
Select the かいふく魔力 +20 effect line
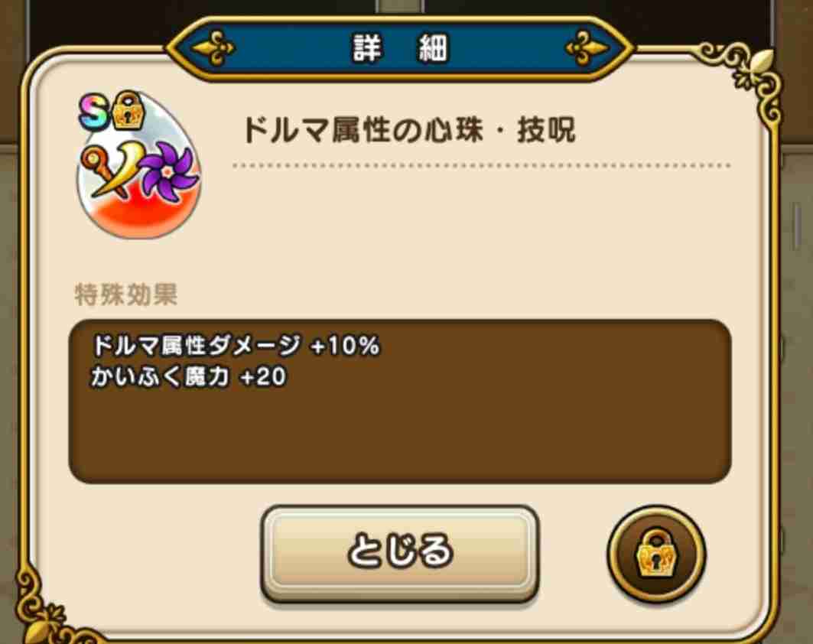tap(189, 377)
